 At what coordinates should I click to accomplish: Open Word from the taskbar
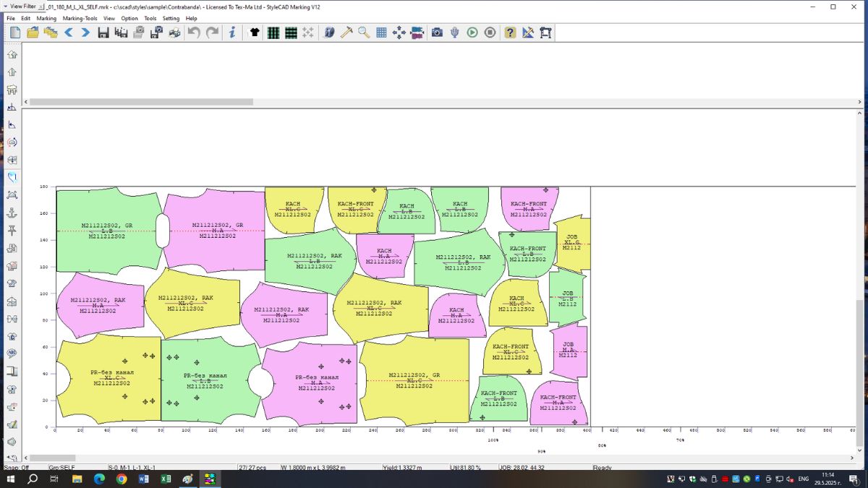pos(143,479)
